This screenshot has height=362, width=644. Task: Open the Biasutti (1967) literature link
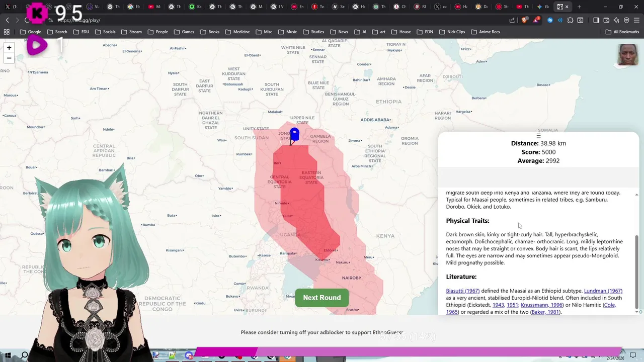[x=463, y=291]
